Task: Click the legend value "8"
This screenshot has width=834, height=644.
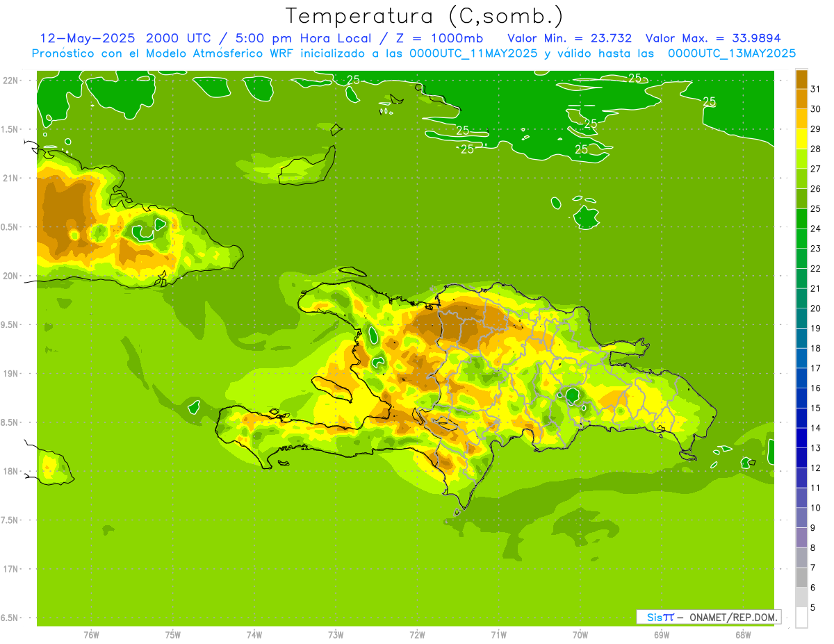Action: (x=814, y=548)
